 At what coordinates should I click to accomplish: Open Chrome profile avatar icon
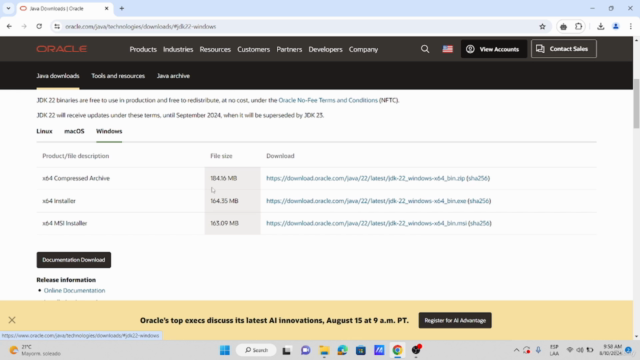click(616, 27)
